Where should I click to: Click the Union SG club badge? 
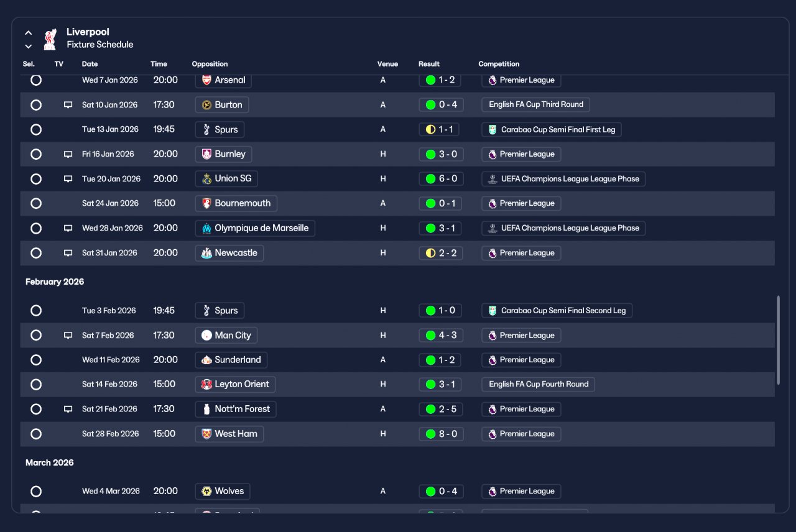point(207,179)
